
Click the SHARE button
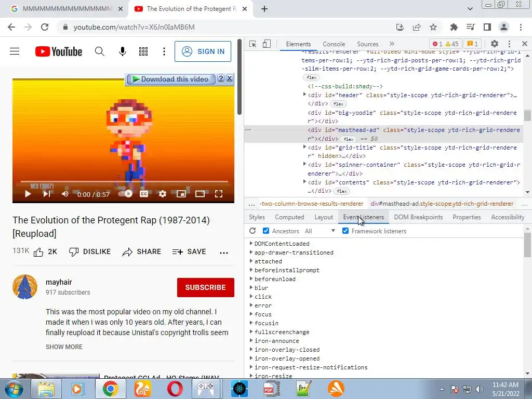(142, 252)
